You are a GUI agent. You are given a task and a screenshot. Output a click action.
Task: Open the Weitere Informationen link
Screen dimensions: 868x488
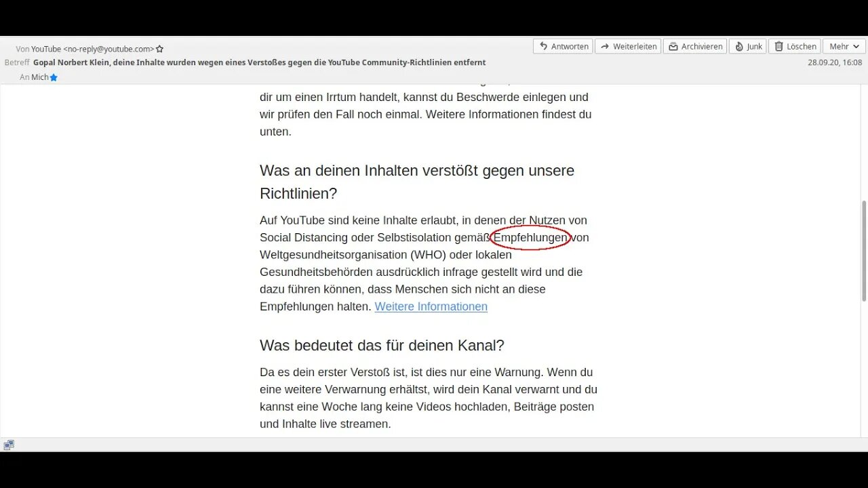point(431,306)
